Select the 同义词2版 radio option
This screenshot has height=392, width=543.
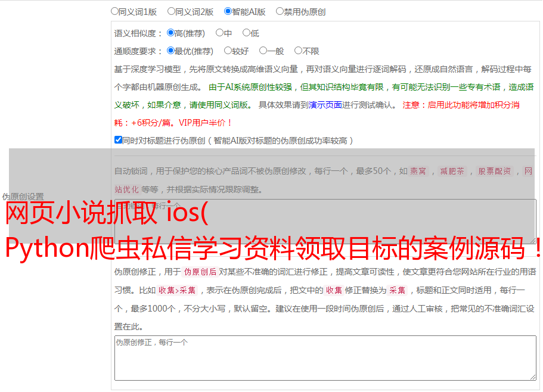171,11
